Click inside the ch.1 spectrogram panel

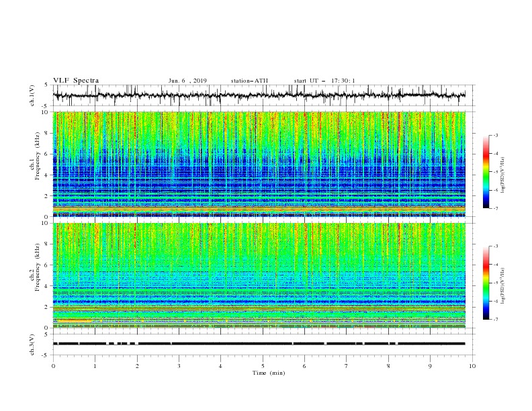click(x=259, y=164)
